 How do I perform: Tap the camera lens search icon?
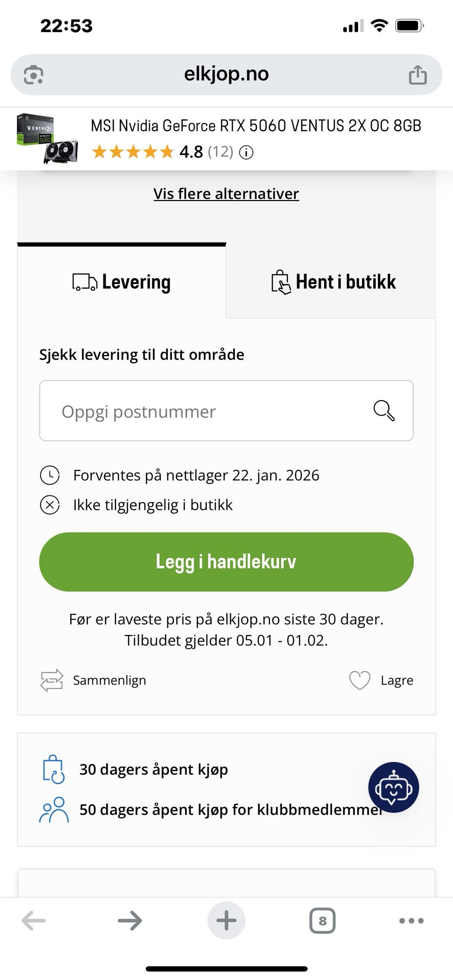point(34,75)
